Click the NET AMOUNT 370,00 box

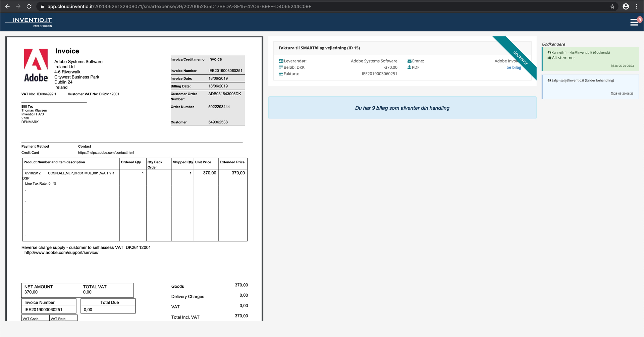coord(77,290)
